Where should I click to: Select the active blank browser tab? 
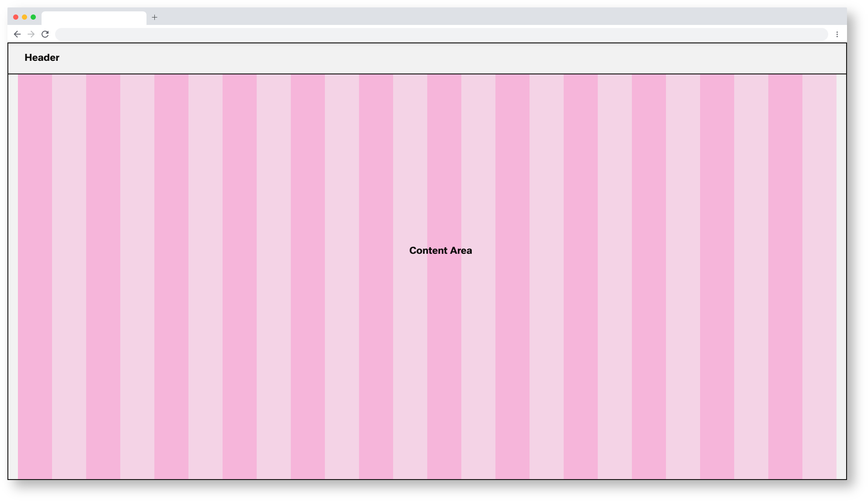tap(94, 18)
